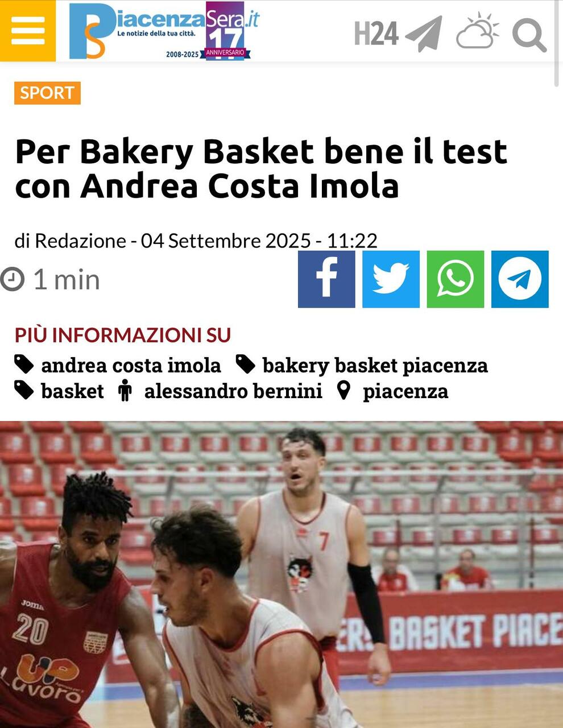Screen dimensions: 563x728
Task: Share article via Telegram
Action: click(520, 279)
